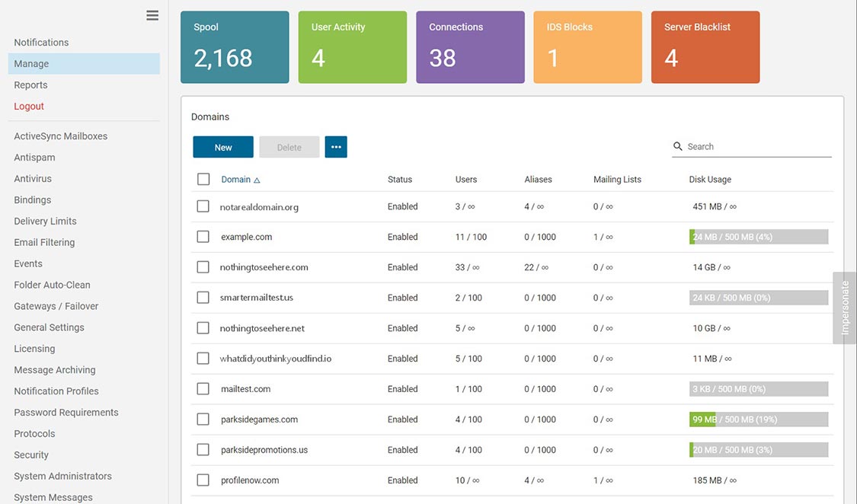Open the whatdidyouthinkyoudfind.io domain entry

coord(276,359)
